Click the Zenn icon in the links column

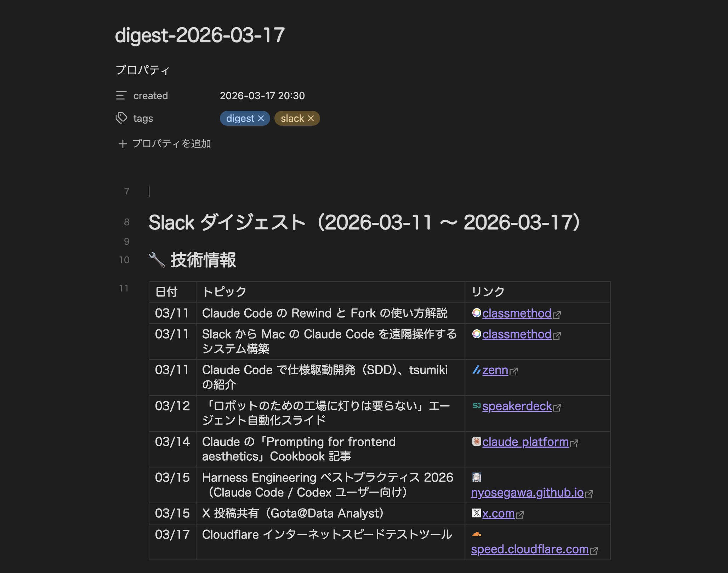tap(477, 371)
